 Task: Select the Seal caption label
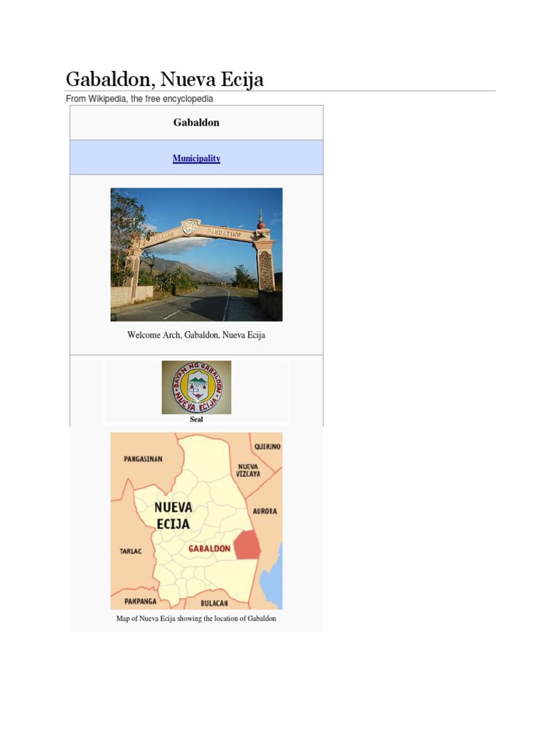tap(196, 419)
